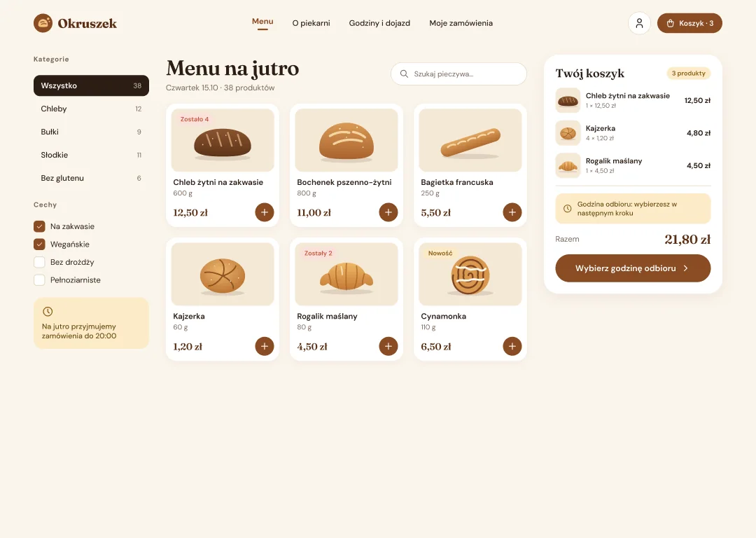
Task: Open Godziny i dojazd page
Action: pos(379,23)
